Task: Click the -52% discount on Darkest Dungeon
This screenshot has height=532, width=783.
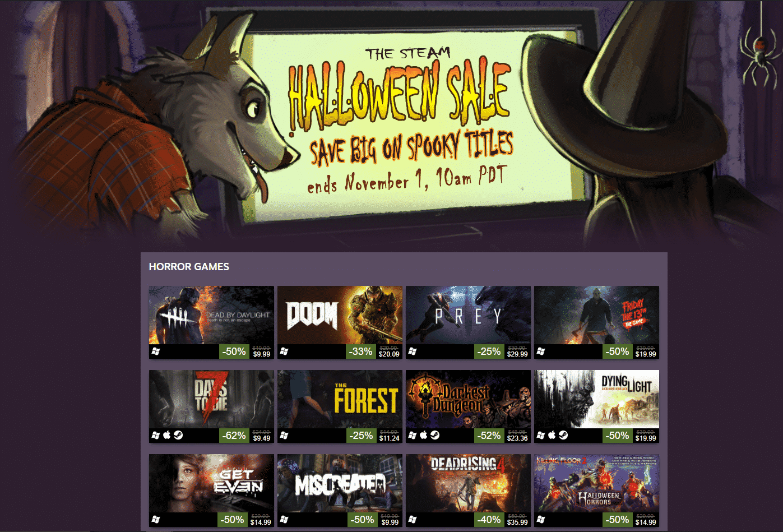Action: pos(489,436)
